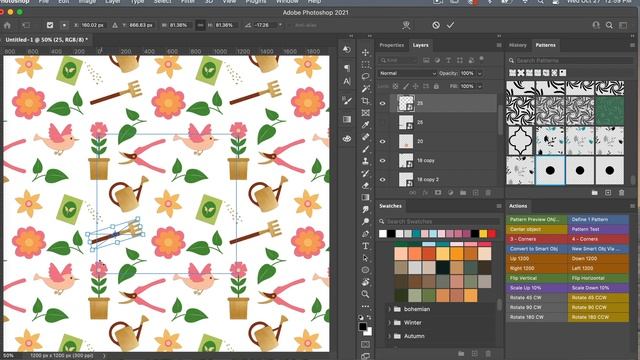Delete pattern with Patterns panel trash icon

tap(622, 193)
